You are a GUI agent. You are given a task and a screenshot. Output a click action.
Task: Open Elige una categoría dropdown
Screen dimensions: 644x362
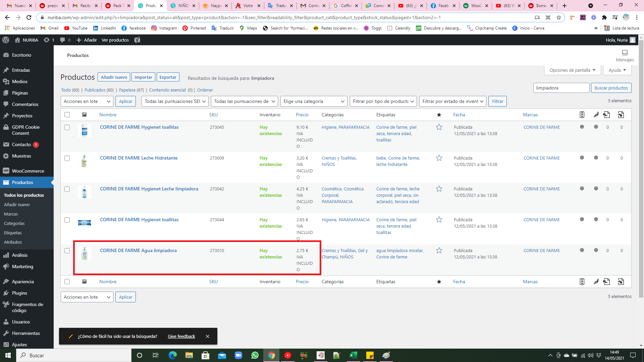pyautogui.click(x=314, y=101)
